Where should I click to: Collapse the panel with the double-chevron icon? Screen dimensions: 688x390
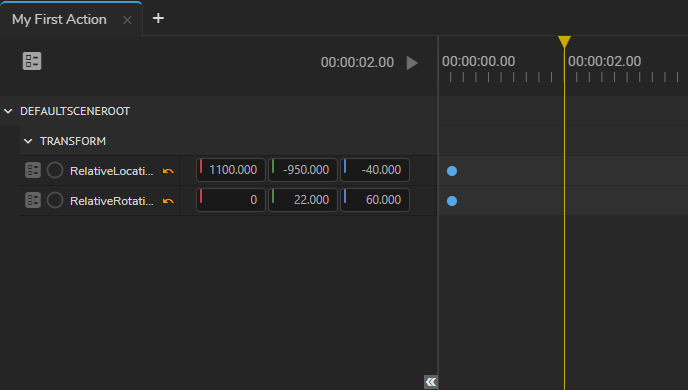(x=431, y=382)
